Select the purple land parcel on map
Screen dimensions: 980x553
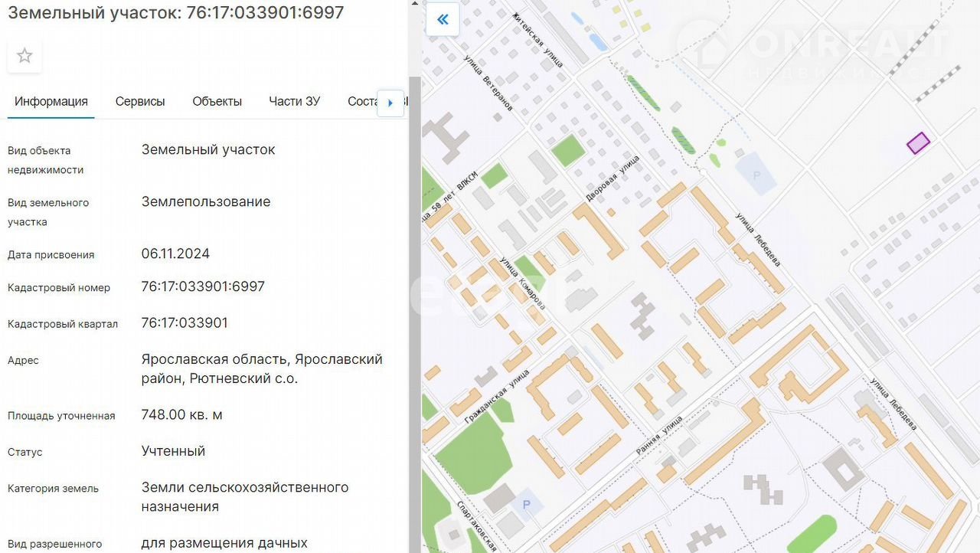click(918, 143)
